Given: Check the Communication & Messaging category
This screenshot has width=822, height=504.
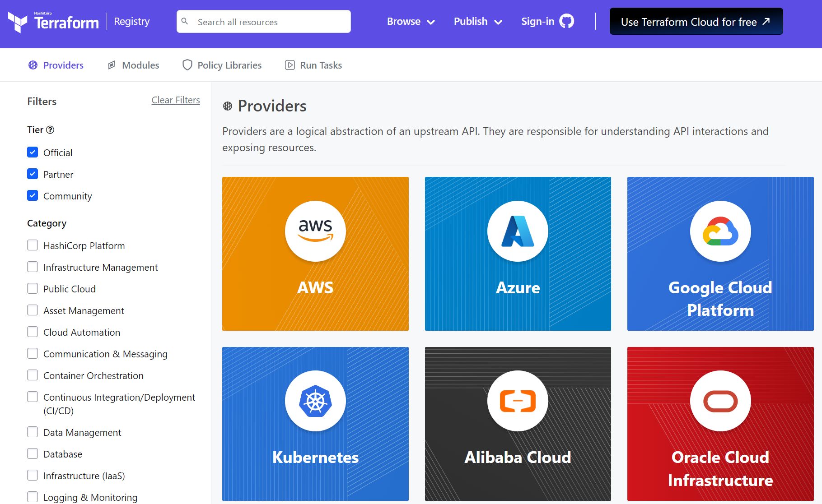Looking at the screenshot, I should coord(33,353).
